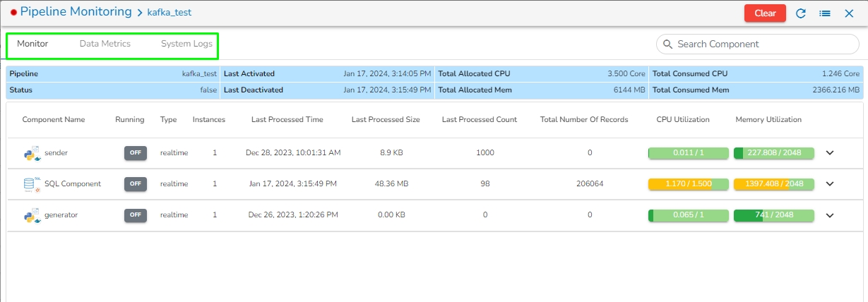Click the generator Python component icon
868x302 pixels.
[x=32, y=215]
